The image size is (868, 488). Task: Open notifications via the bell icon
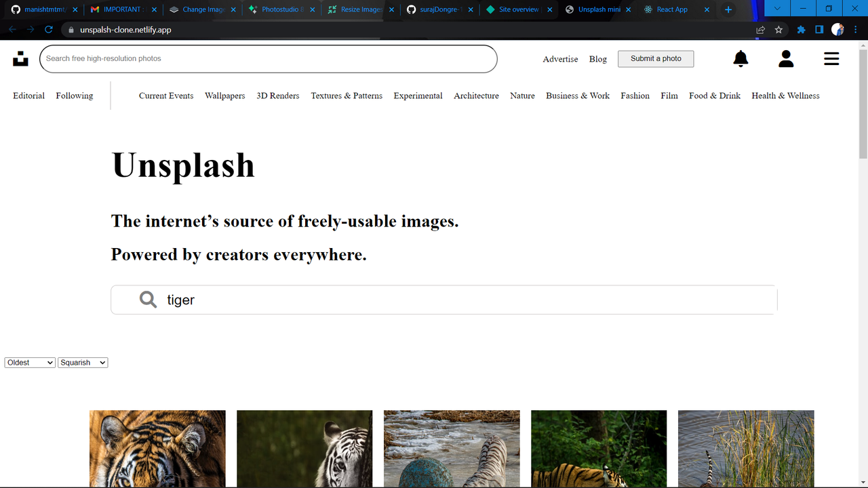pos(741,59)
